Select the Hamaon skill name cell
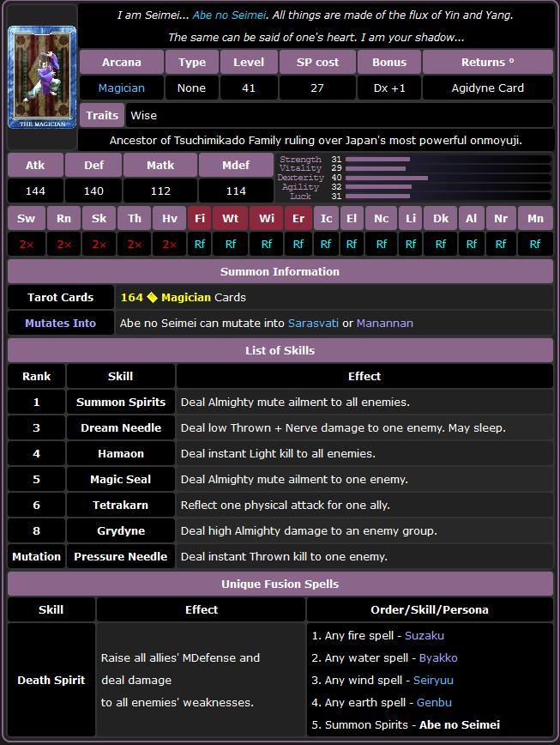This screenshot has height=745, width=560. click(x=121, y=453)
